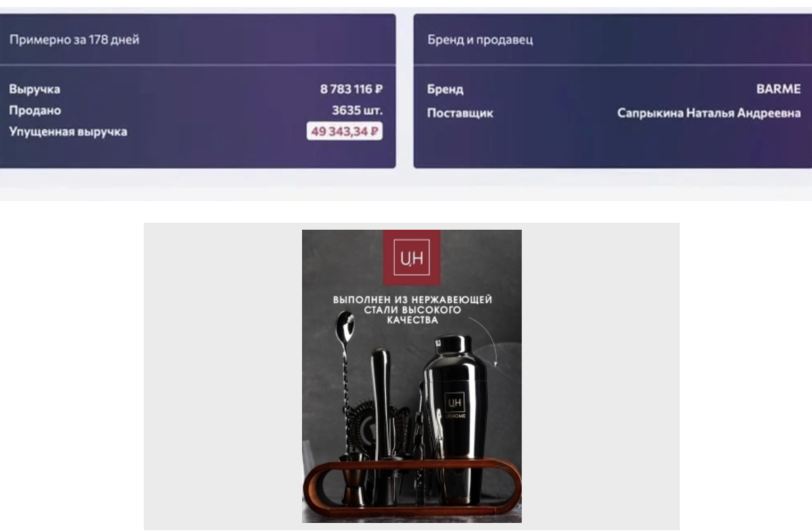This screenshot has height=532, width=812.
Task: Click the 'Продано' label
Action: coord(35,110)
